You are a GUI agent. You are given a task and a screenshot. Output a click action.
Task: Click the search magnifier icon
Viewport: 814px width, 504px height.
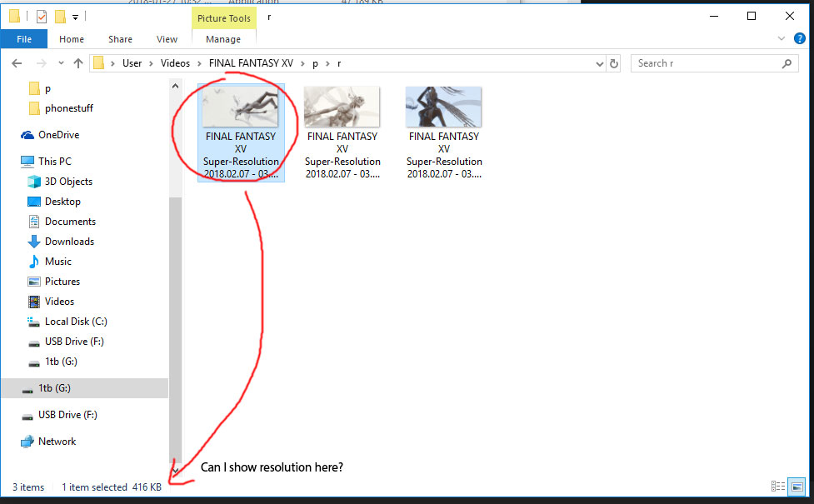(x=787, y=63)
